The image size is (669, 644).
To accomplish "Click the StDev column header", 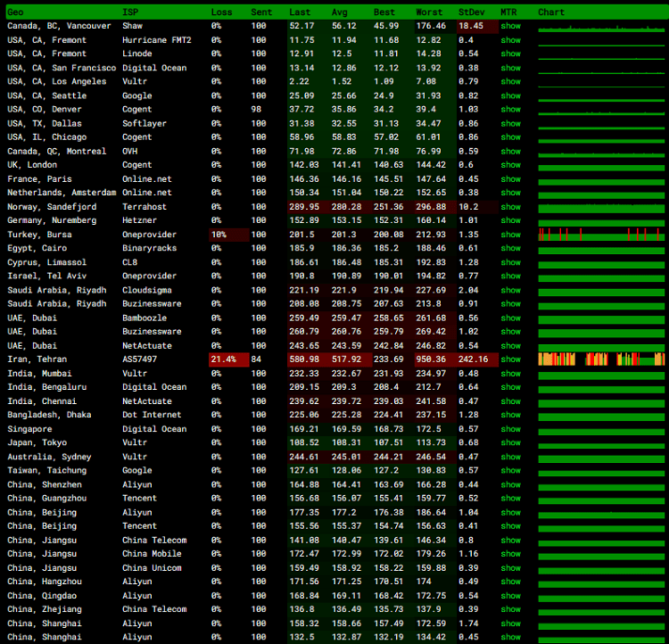I will coord(472,12).
